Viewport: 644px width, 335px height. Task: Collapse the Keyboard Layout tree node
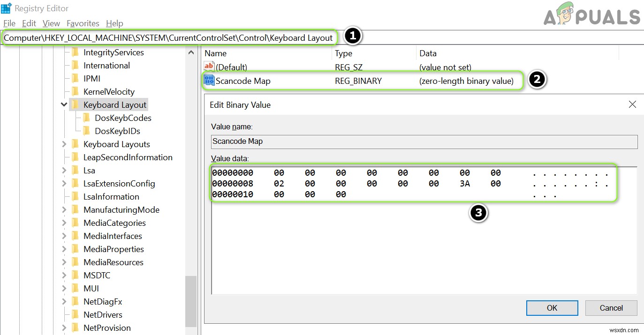pos(64,105)
